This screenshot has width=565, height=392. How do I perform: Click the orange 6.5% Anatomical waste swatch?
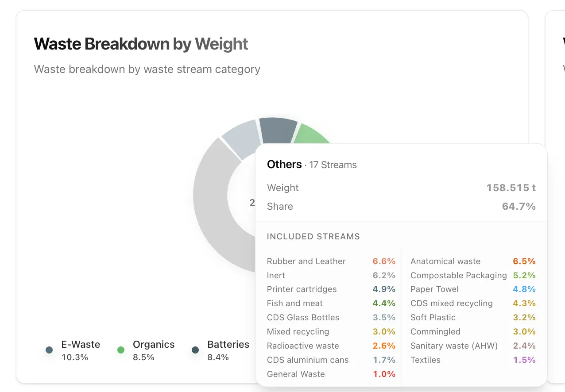(x=524, y=261)
